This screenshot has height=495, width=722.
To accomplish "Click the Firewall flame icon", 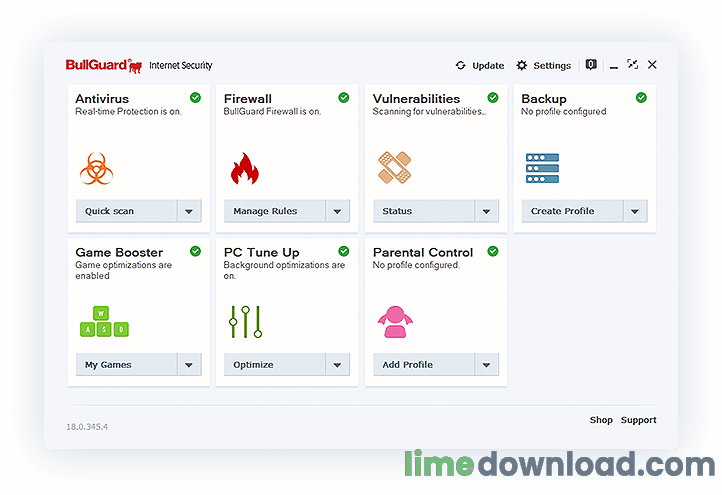I will tap(244, 168).
